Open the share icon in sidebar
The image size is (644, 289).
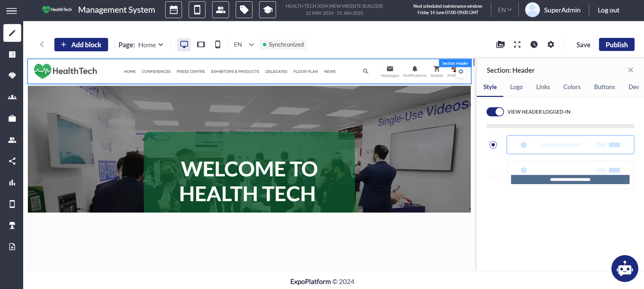pos(12,161)
